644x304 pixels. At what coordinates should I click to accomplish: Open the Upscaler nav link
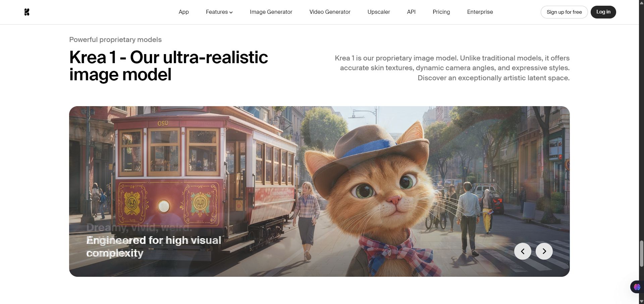(379, 12)
